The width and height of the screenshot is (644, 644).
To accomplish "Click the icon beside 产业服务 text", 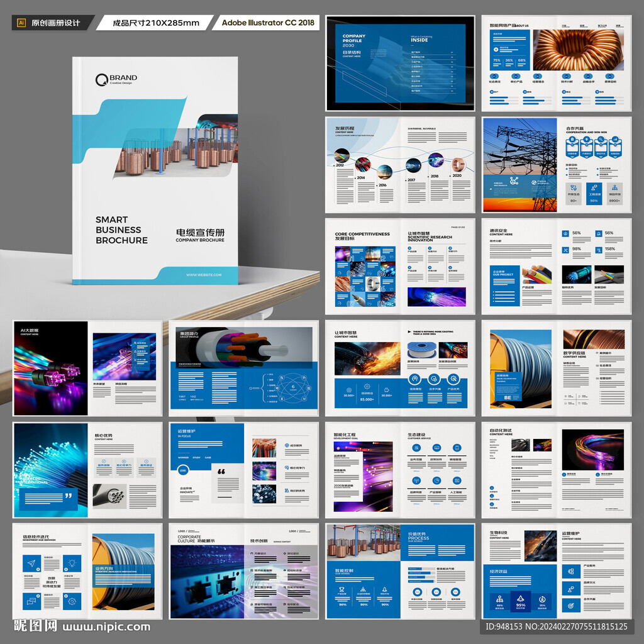I will pos(571,571).
